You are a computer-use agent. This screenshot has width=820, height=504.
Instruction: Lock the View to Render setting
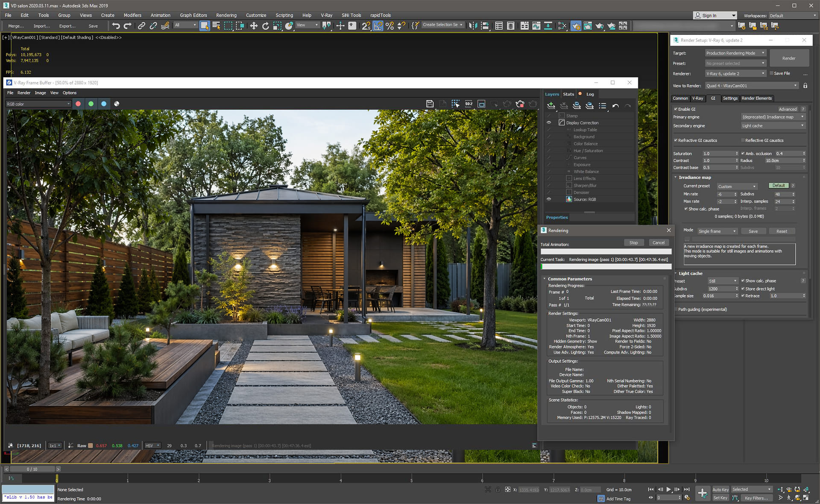point(805,86)
